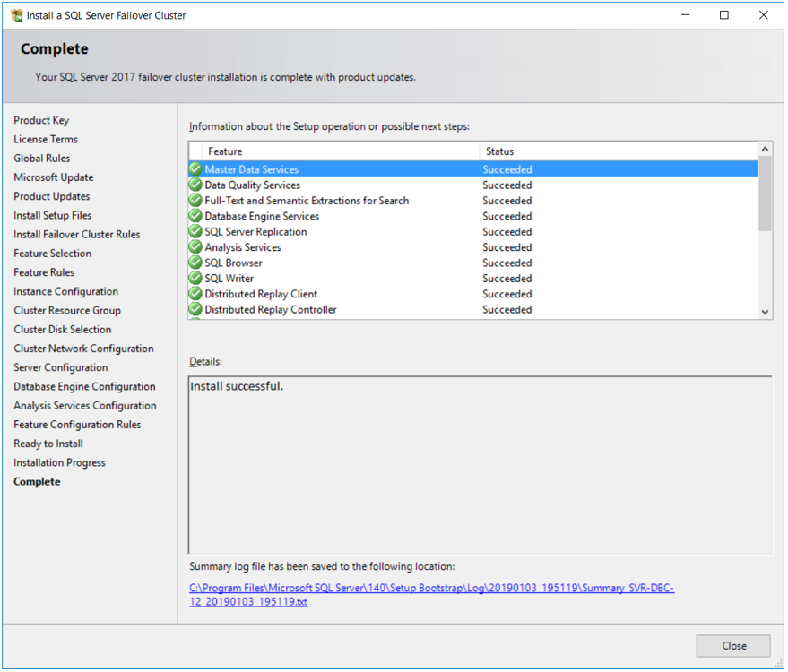Click the Status column header
The width and height of the screenshot is (788, 672).
pos(619,151)
